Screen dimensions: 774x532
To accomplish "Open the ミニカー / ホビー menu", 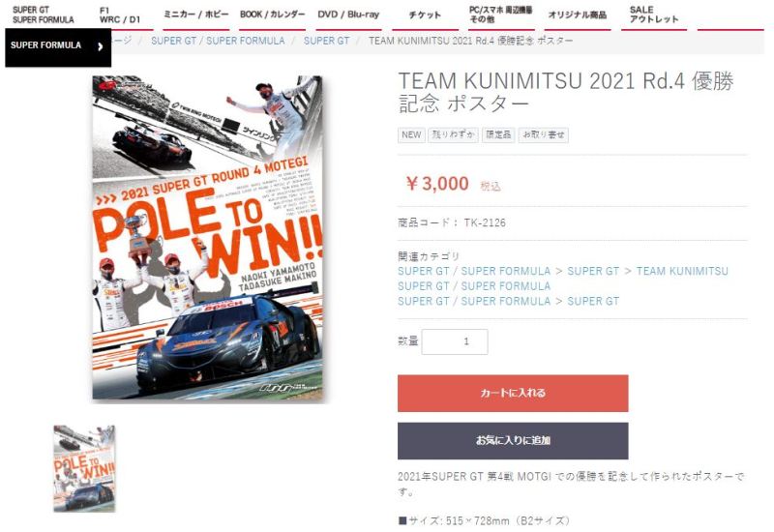I will coord(196,15).
